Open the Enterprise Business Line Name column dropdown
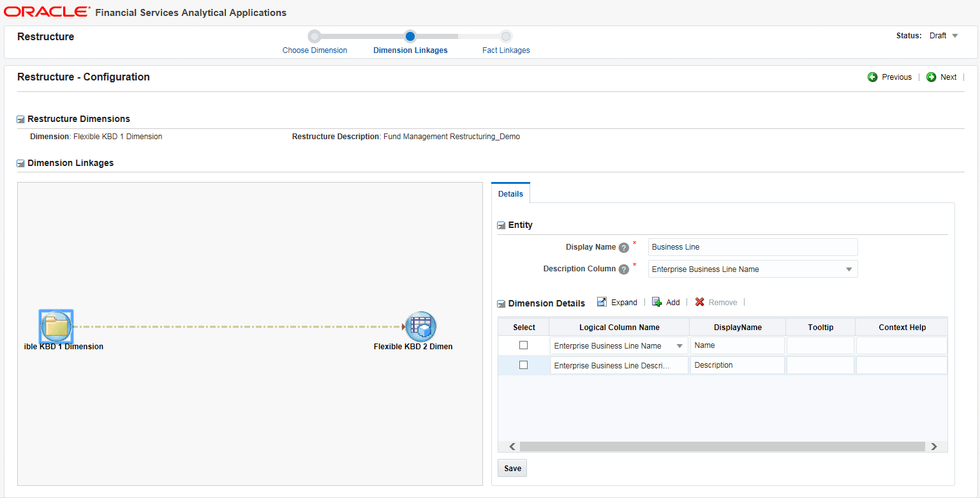 [679, 346]
